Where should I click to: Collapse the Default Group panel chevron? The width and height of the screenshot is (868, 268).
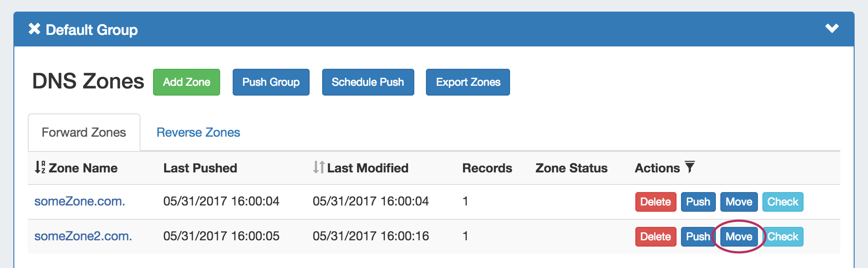832,29
